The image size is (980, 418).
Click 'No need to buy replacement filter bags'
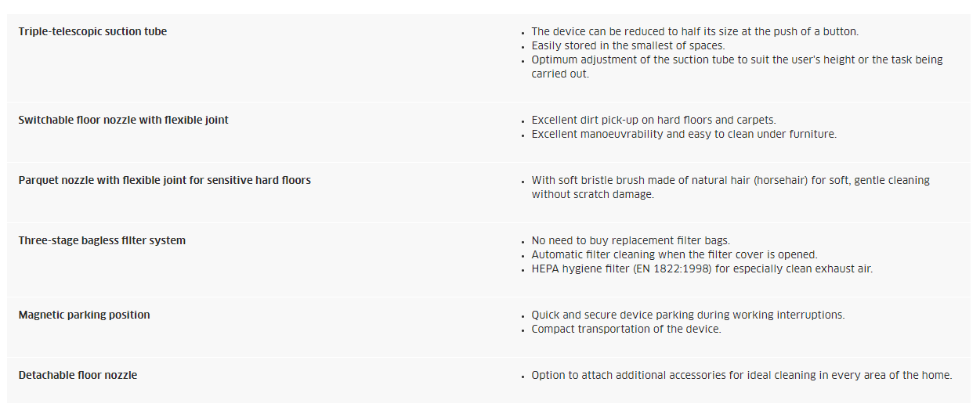(x=631, y=241)
